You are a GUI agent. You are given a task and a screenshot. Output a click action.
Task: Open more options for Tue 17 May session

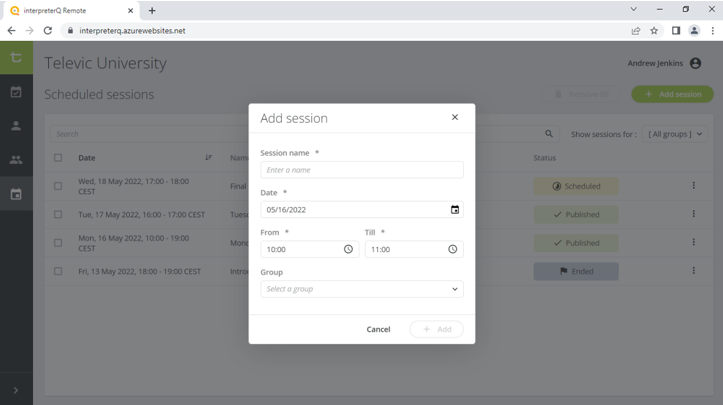[x=693, y=214]
